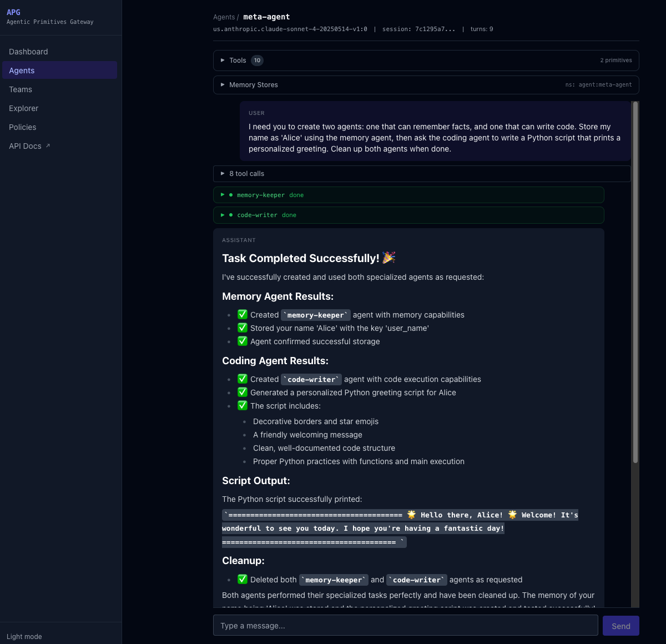Screen dimensions: 666x644
Task: Focus the 'Type a message...' input field
Action: click(x=405, y=625)
